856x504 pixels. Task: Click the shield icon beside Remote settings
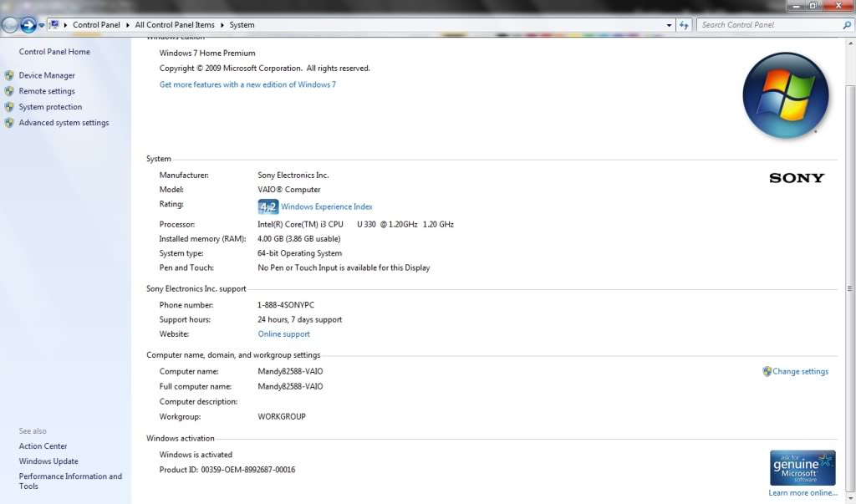[x=9, y=91]
